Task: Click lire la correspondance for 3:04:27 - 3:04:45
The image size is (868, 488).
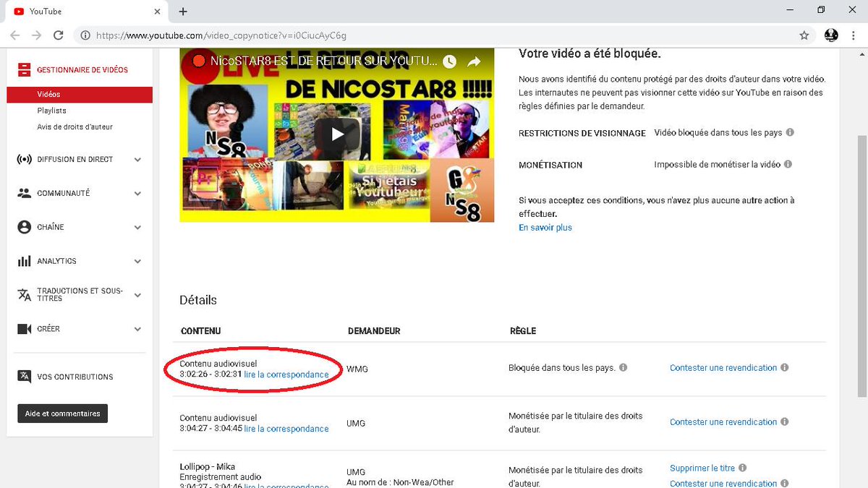Action: click(286, 429)
